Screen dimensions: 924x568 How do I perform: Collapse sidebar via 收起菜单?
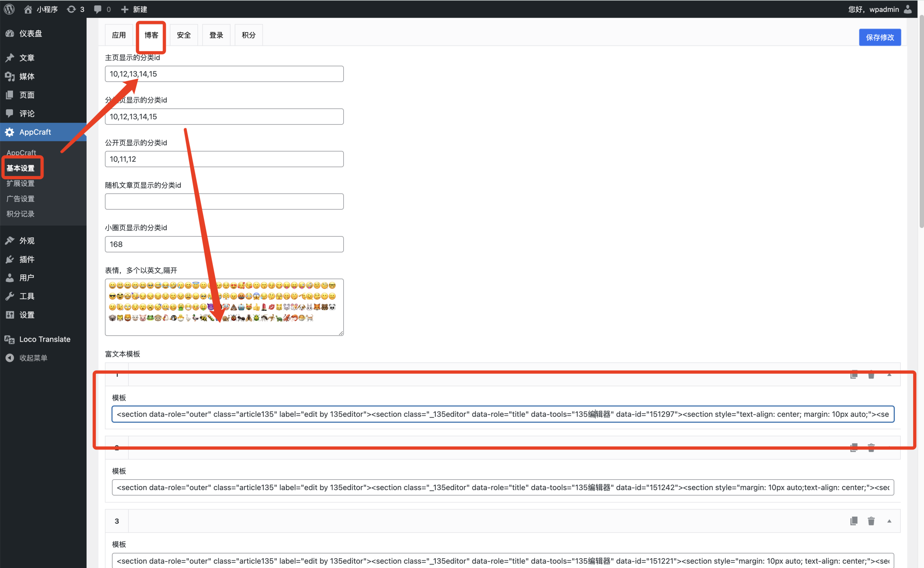(33, 358)
